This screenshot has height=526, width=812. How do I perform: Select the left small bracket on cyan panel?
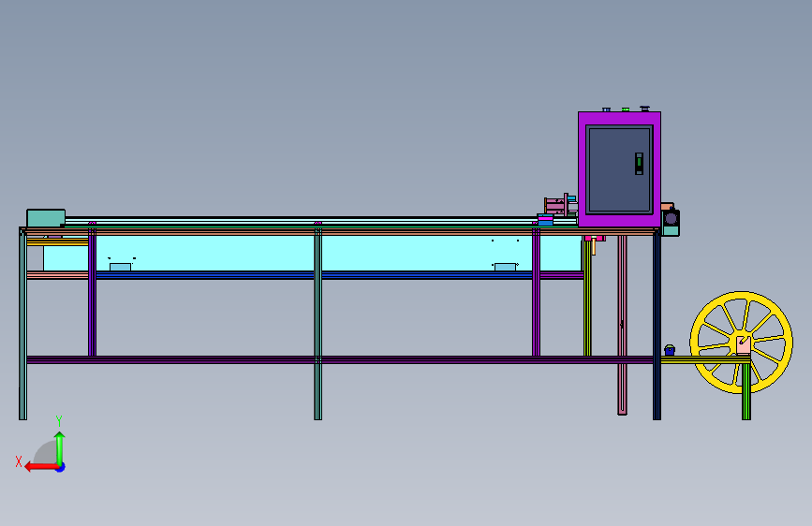[x=120, y=267]
